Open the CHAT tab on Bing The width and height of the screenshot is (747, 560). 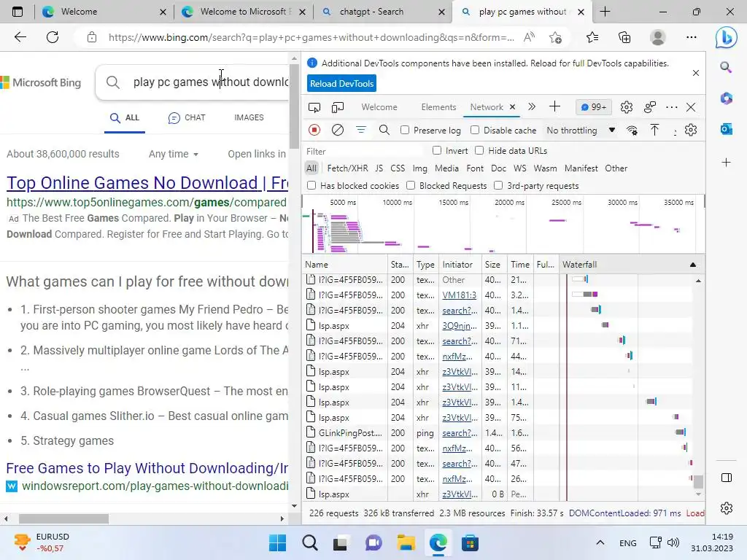187,117
